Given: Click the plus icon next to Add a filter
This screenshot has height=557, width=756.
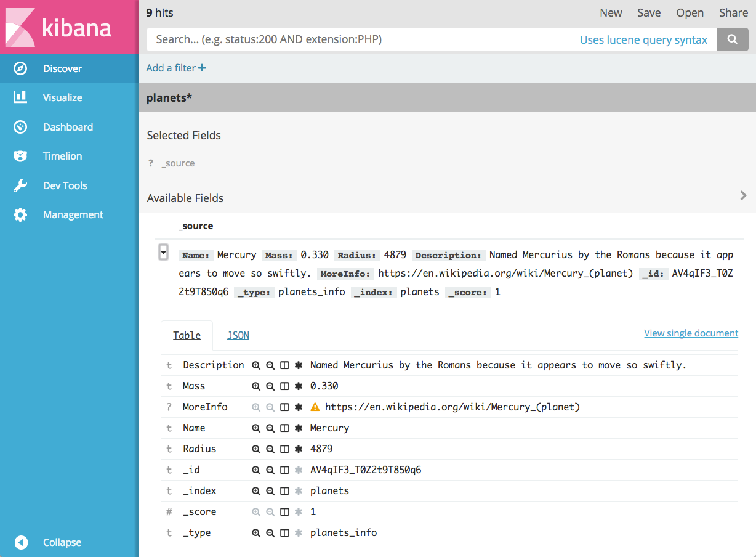Looking at the screenshot, I should coord(202,68).
